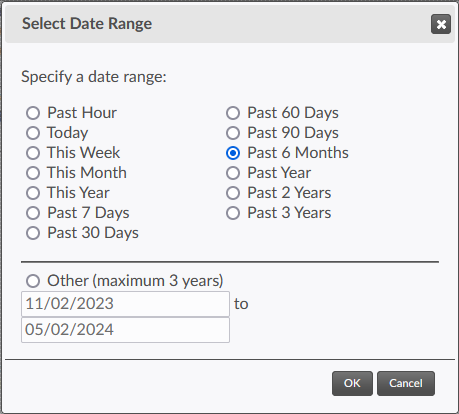Pick the This Month option
459x414 pixels.
point(33,173)
